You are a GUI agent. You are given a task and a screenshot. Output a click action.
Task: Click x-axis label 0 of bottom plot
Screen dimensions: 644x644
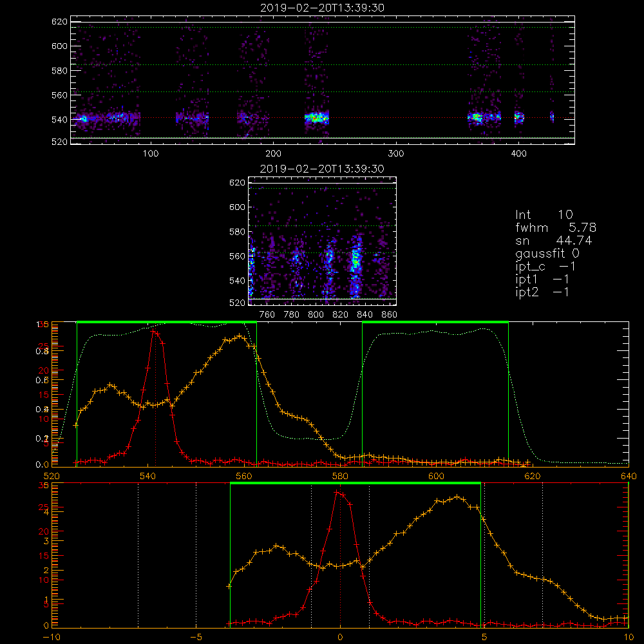(340, 638)
